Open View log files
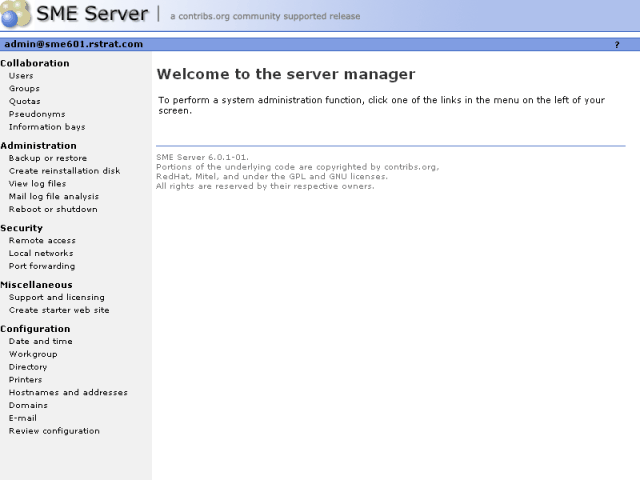This screenshot has height=480, width=640. (38, 184)
